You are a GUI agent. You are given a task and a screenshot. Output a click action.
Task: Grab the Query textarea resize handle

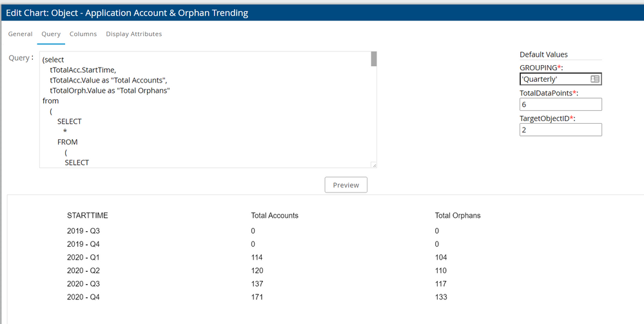coord(373,165)
